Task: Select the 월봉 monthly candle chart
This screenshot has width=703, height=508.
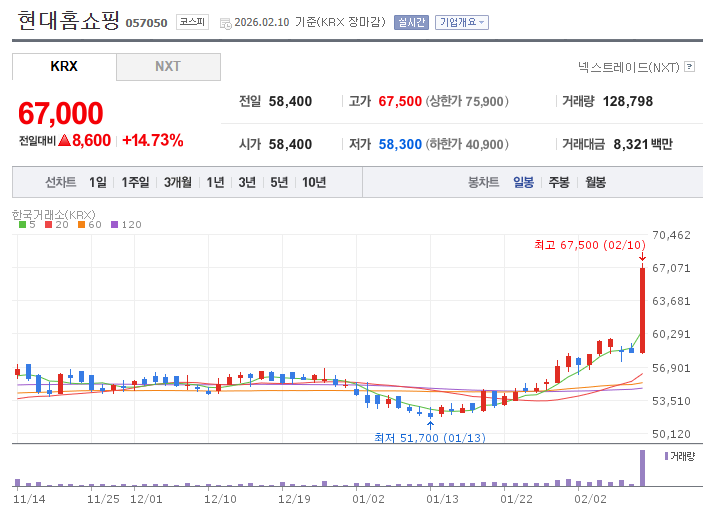Action: tap(595, 182)
